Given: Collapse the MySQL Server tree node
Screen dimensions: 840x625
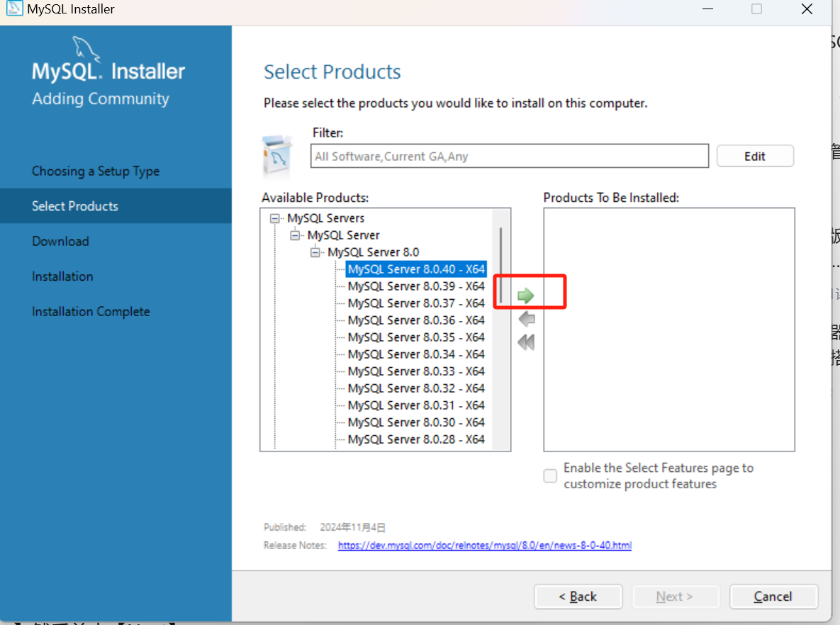Looking at the screenshot, I should click(x=295, y=236).
